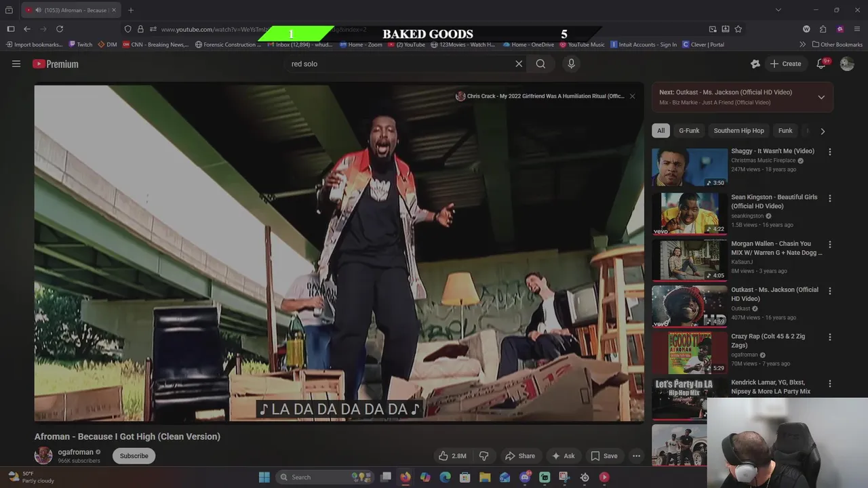This screenshot has height=488, width=868.
Task: Clear the 'red solo' search text
Action: (519, 64)
